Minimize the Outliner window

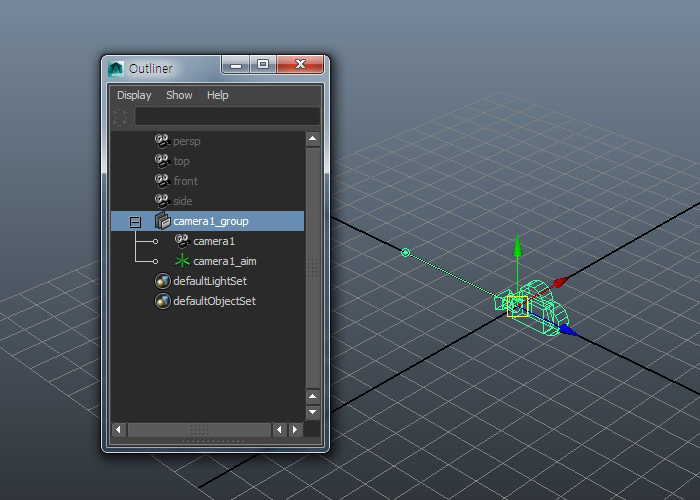coord(236,65)
